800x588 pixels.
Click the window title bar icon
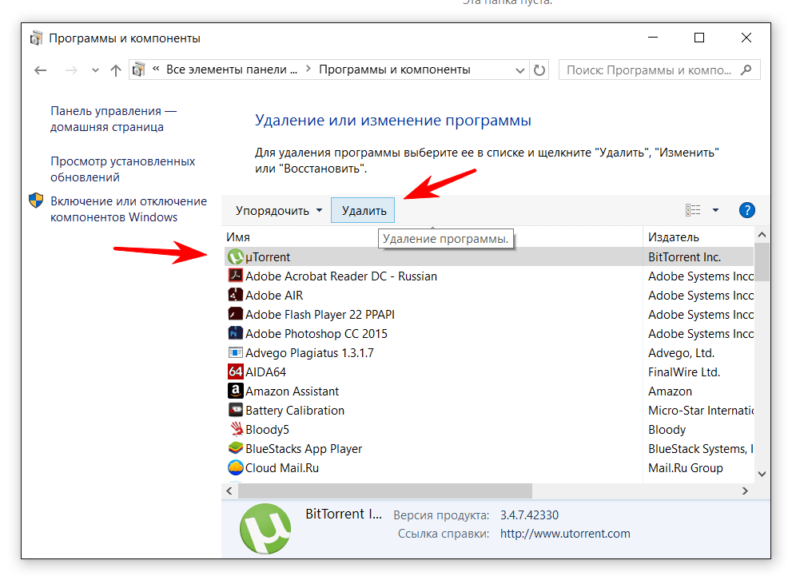pyautogui.click(x=36, y=38)
